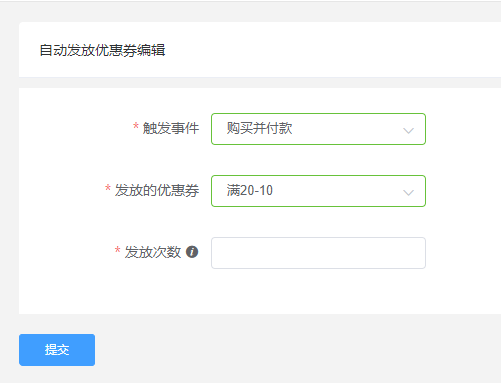Click the gray divider between header and form
Screen dimensions: 501x383
click(260, 83)
